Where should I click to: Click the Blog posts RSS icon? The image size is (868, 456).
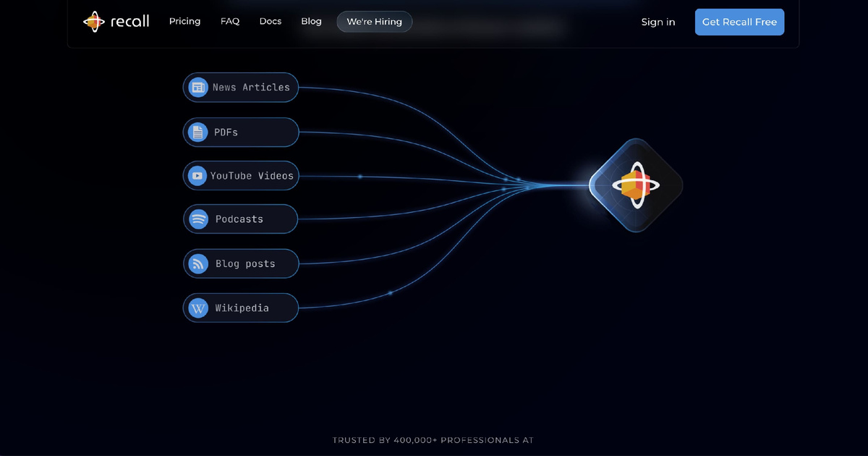point(197,264)
